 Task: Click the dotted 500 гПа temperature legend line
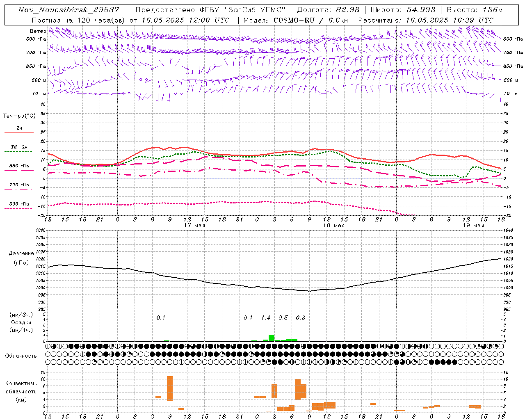(x=18, y=209)
